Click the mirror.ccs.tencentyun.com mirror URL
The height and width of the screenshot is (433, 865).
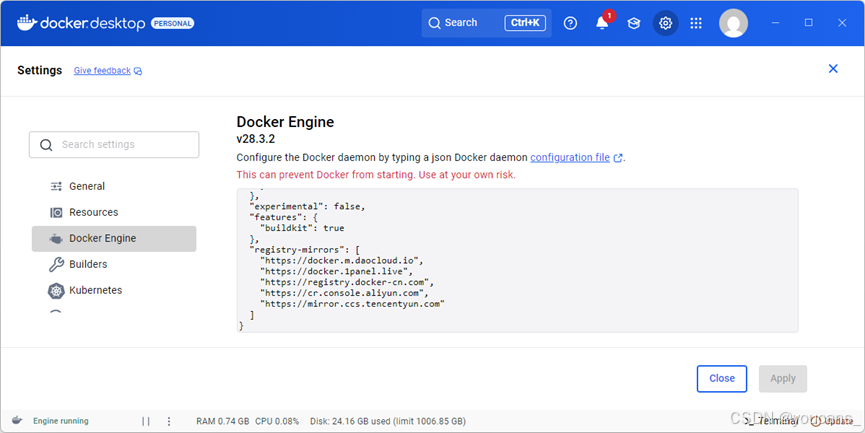point(353,304)
